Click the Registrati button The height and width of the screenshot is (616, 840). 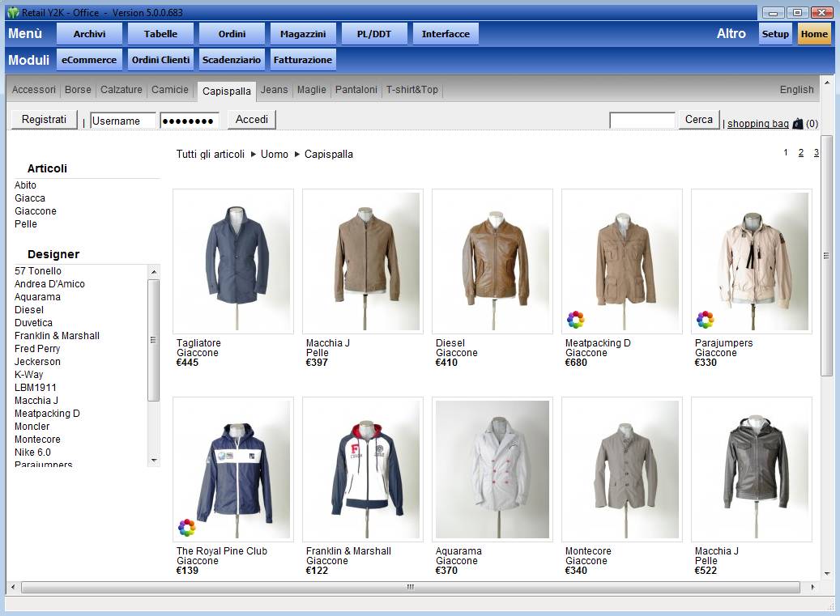pos(44,119)
